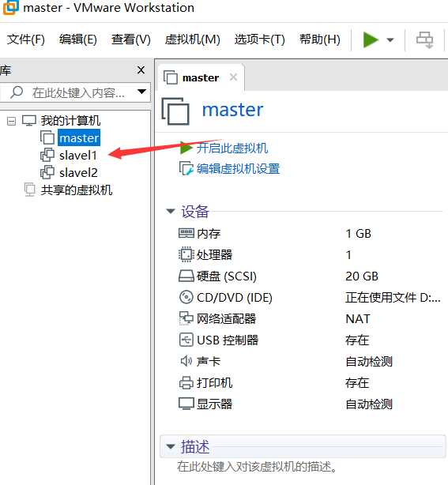Image resolution: width=448 pixels, height=485 pixels.
Task: Open the power options dropdown arrow
Action: click(x=390, y=40)
